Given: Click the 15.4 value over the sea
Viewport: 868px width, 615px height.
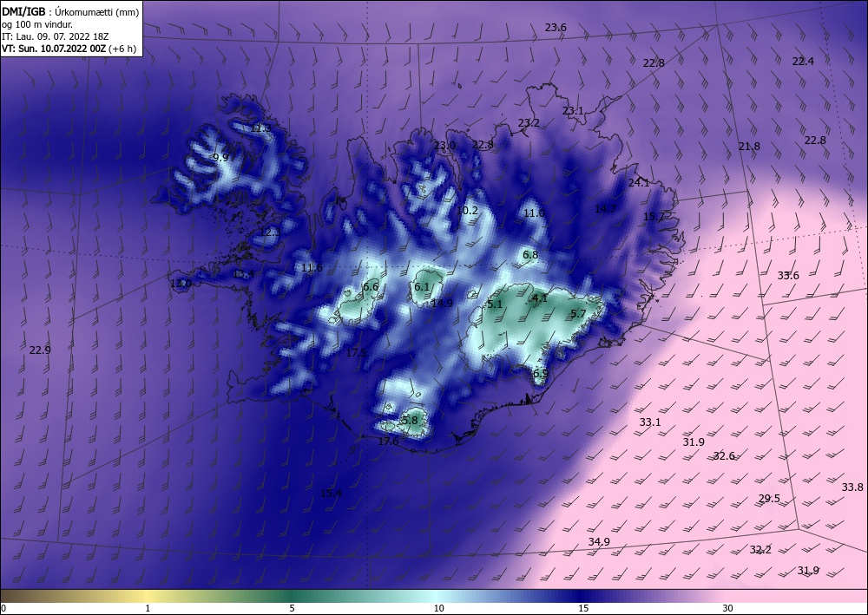Looking at the screenshot, I should tap(331, 494).
